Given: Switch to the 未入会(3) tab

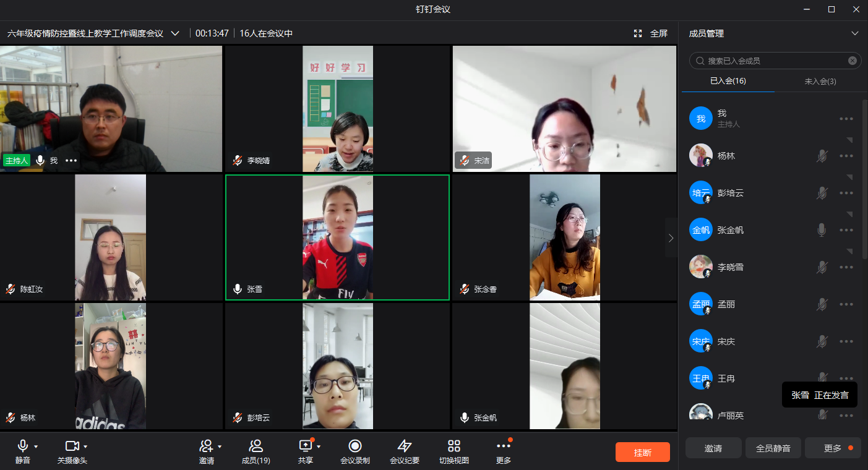Looking at the screenshot, I should point(820,81).
